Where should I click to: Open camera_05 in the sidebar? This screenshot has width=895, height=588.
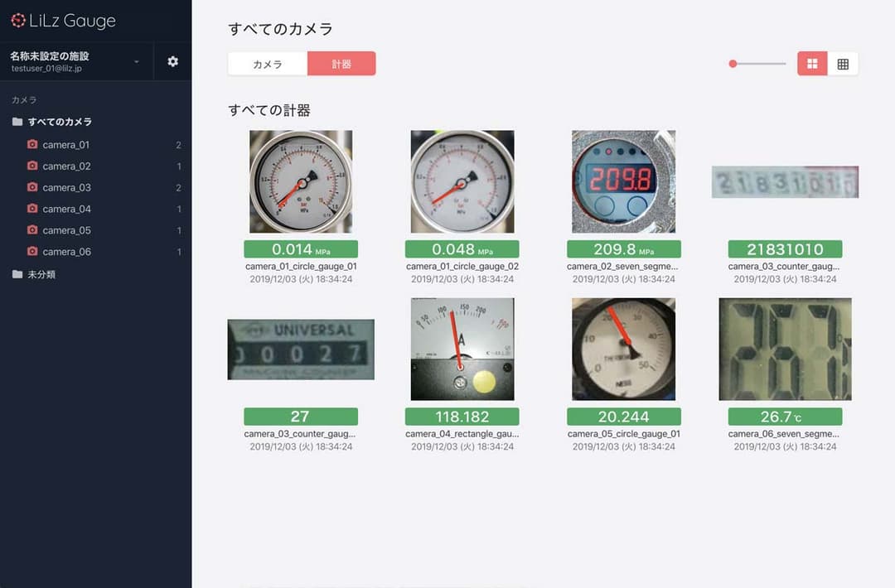66,230
